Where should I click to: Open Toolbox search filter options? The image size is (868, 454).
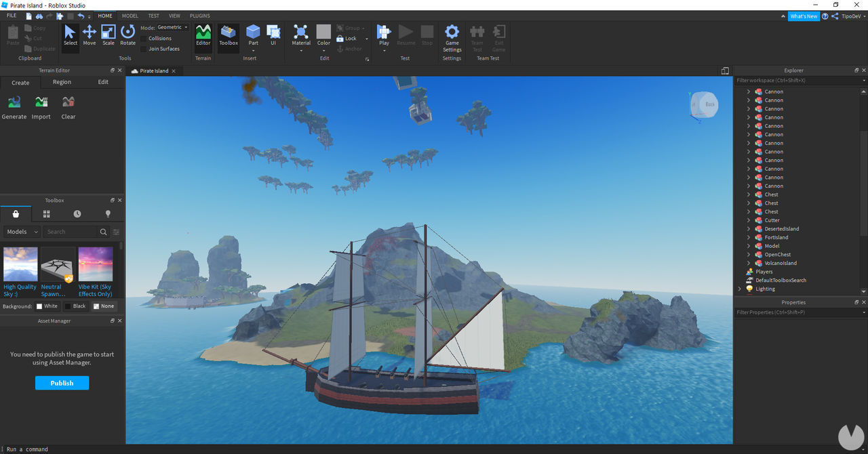116,232
